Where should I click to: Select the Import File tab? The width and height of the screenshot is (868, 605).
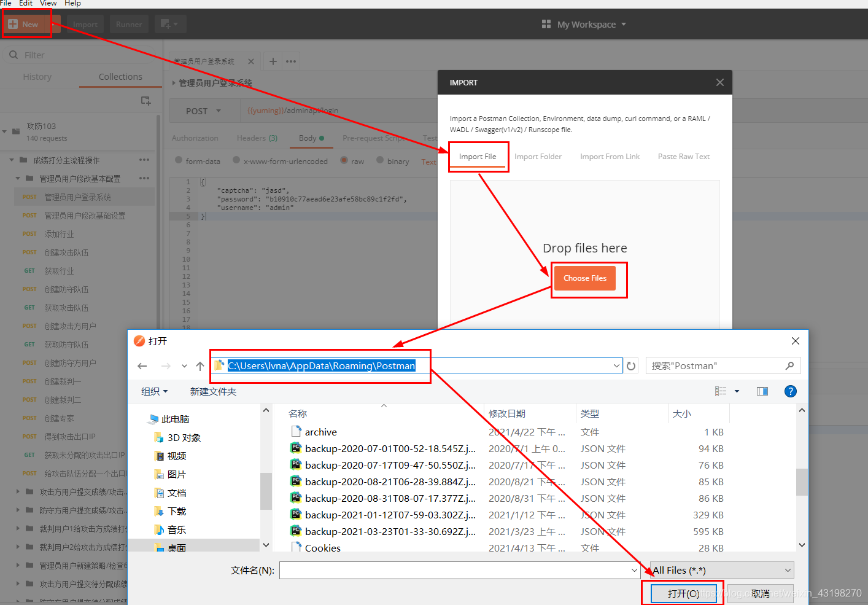(478, 157)
